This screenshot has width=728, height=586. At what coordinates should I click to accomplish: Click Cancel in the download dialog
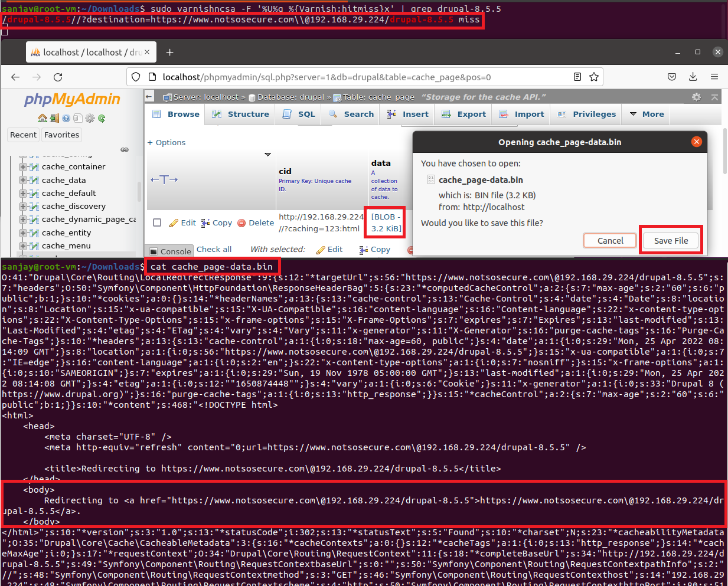coord(610,241)
